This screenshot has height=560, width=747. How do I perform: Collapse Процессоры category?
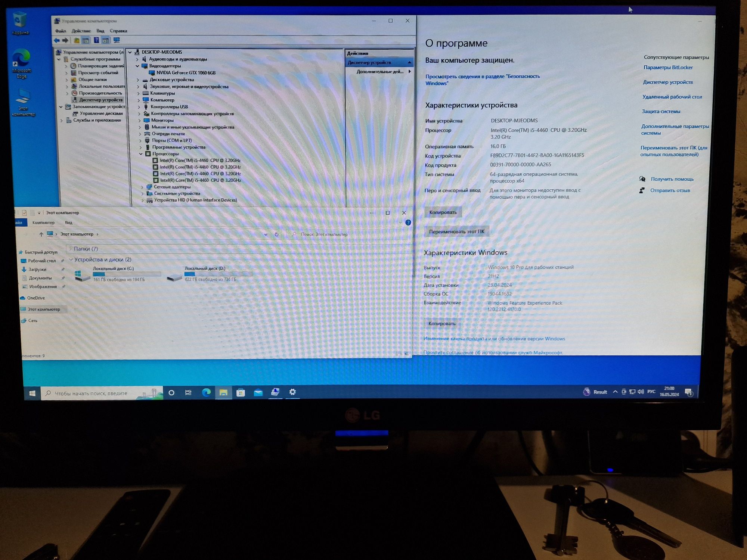pos(141,154)
